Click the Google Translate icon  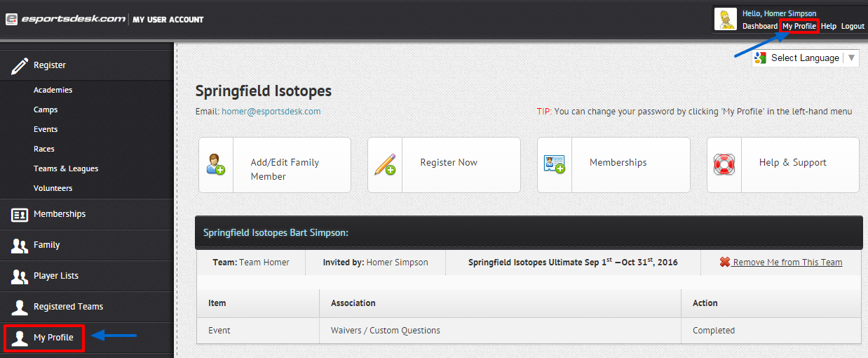[761, 58]
